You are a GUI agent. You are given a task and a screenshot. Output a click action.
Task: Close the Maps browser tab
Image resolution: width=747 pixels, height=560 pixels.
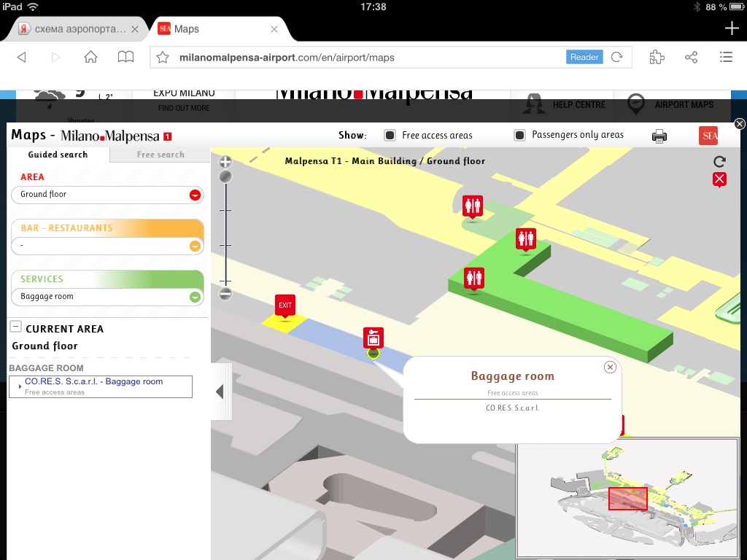[274, 29]
